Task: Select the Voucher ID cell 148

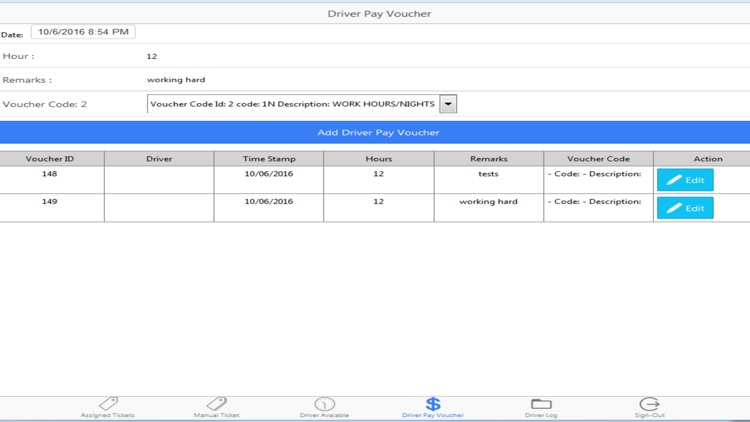Action: coord(49,174)
